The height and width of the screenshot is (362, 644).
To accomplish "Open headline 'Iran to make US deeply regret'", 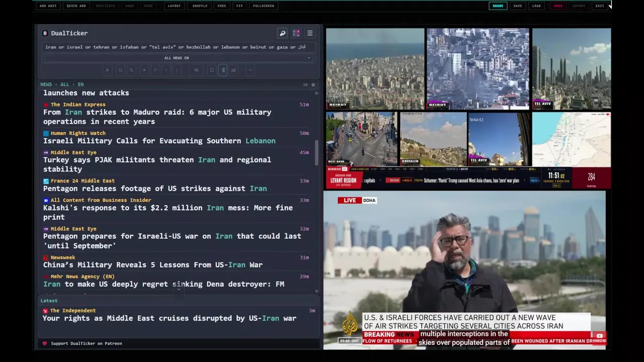I will pyautogui.click(x=164, y=284).
